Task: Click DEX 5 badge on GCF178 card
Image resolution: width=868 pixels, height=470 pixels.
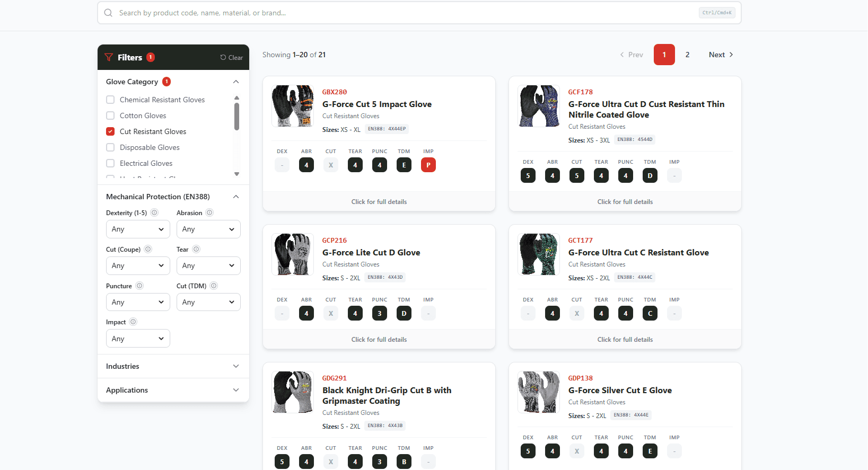Action: coord(528,175)
